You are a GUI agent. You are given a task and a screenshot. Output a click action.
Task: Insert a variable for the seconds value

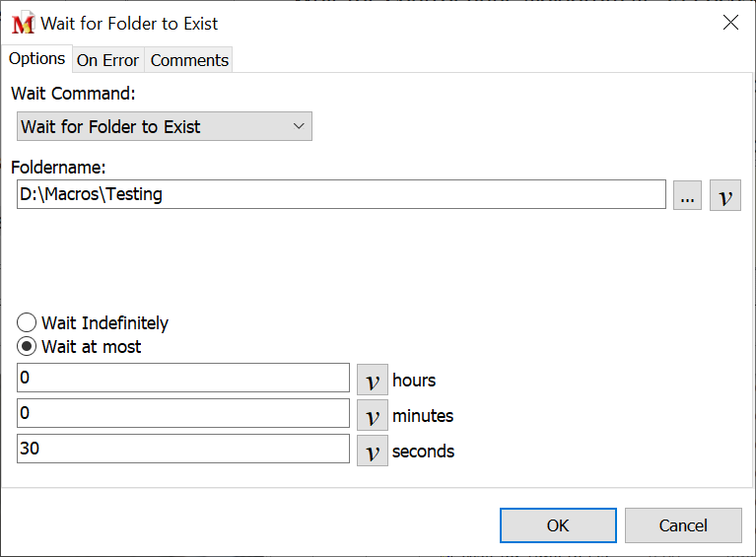pyautogui.click(x=372, y=451)
